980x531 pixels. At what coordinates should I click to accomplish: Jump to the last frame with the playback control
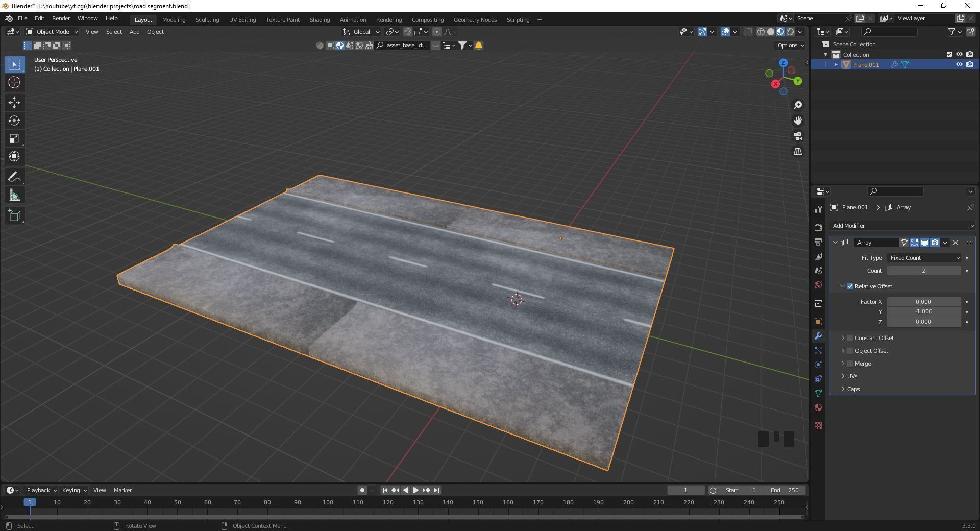coord(436,490)
